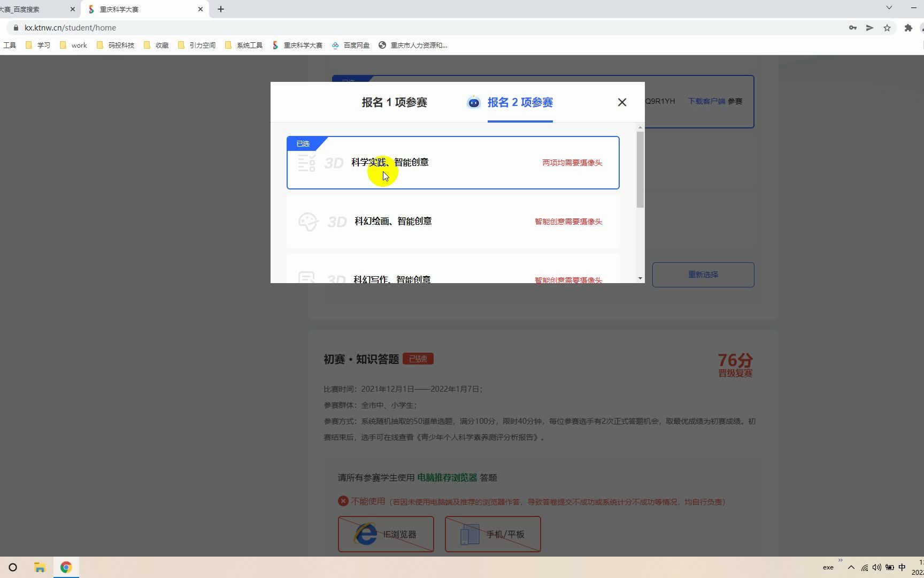Click the 重新选择 button
Image resolution: width=924 pixels, height=578 pixels.
(703, 275)
